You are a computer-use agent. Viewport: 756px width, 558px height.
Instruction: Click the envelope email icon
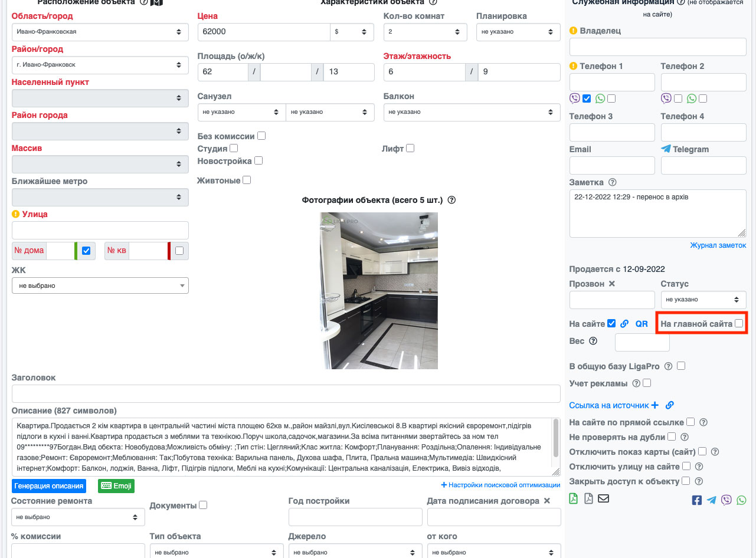pos(603,499)
